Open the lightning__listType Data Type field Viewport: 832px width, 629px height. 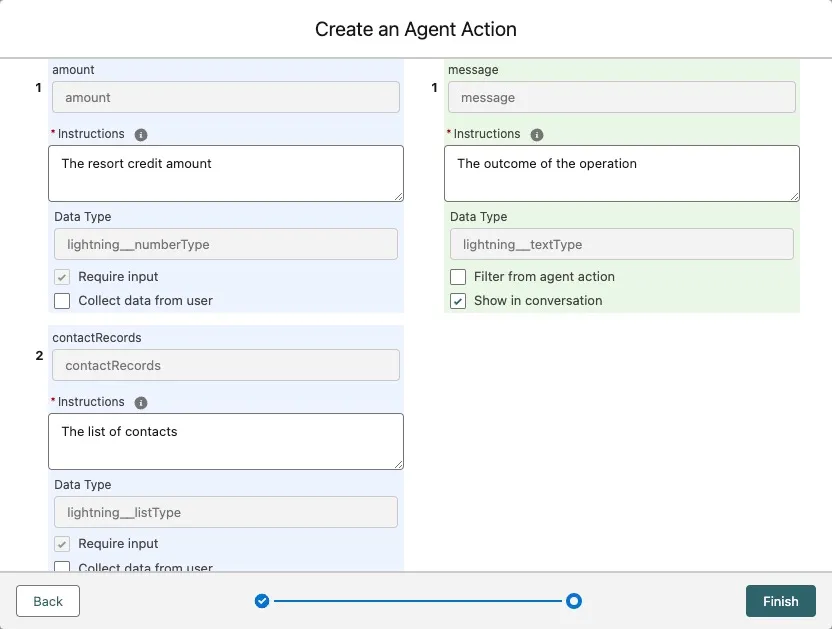(x=225, y=512)
